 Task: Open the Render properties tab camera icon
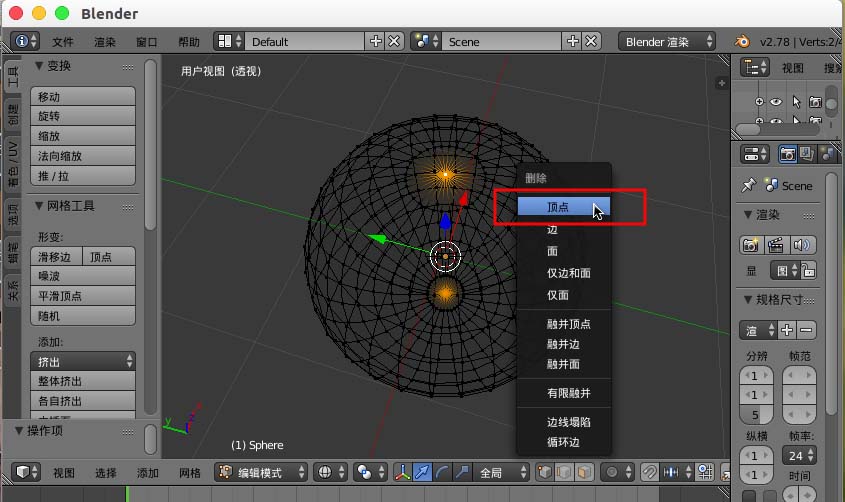(x=788, y=154)
